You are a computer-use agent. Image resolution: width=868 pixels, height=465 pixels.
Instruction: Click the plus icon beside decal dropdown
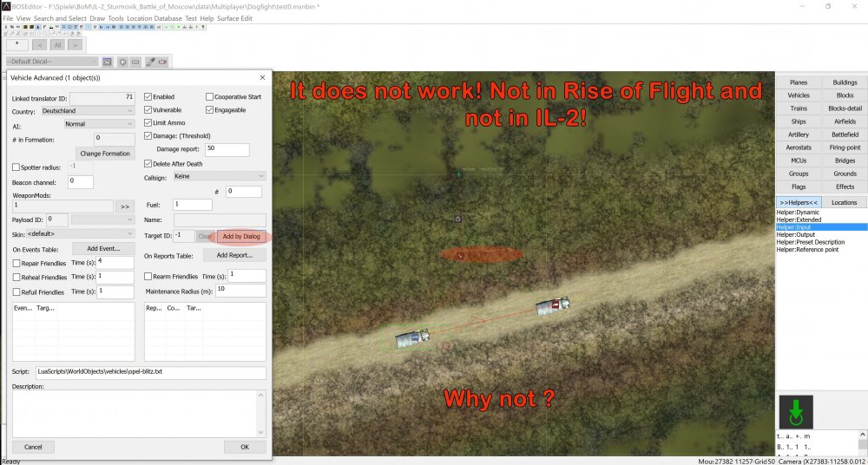click(122, 62)
